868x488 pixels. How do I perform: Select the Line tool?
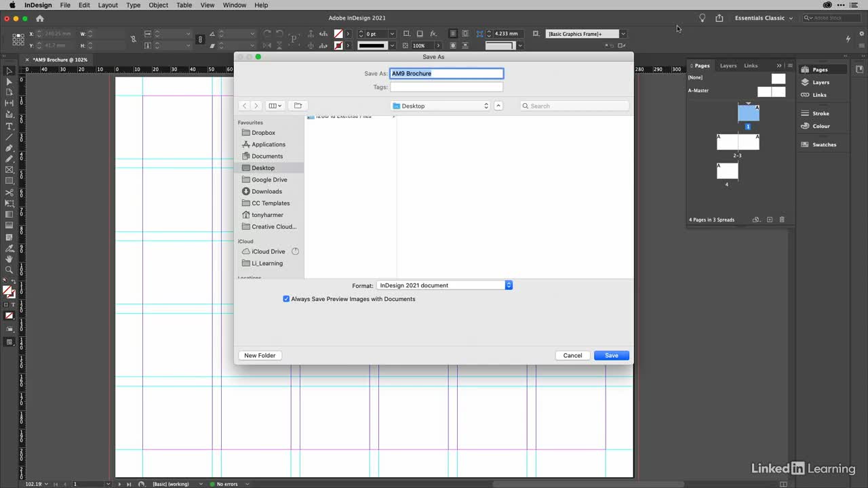coord(9,137)
